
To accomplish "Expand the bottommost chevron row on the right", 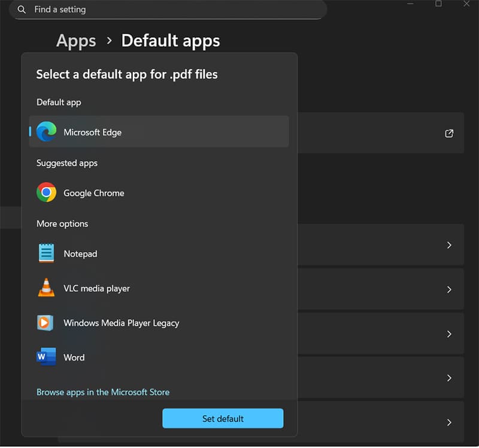I will click(449, 422).
